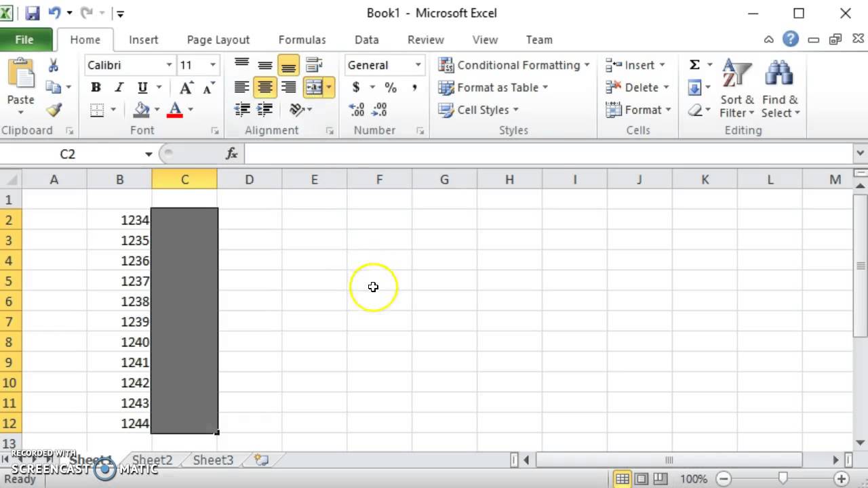This screenshot has height=488, width=868.
Task: Toggle Bold formatting
Action: 96,87
